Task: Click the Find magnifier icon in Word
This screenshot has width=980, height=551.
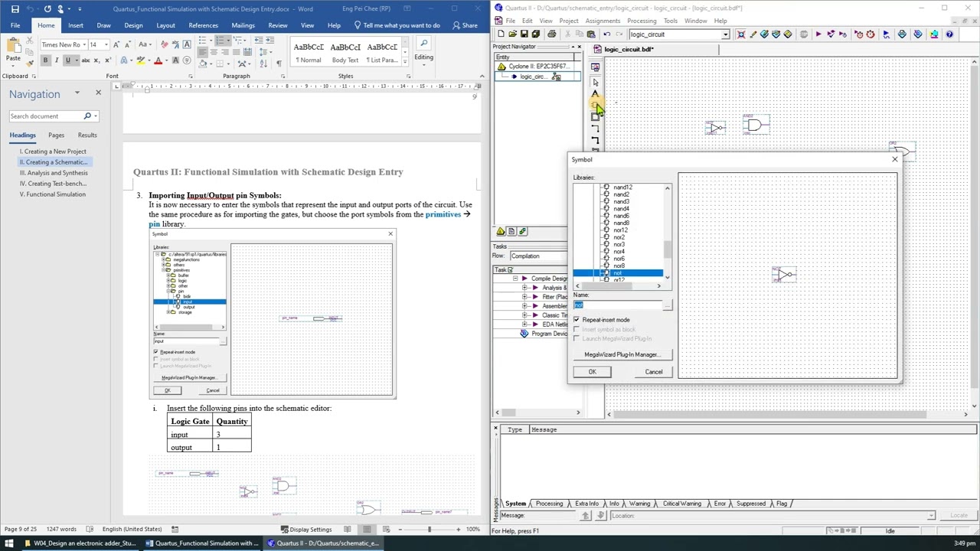Action: [x=423, y=44]
